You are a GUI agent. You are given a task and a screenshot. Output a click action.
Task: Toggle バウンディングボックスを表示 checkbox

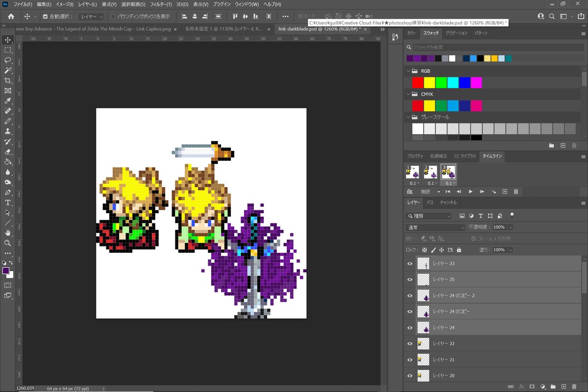pos(113,16)
